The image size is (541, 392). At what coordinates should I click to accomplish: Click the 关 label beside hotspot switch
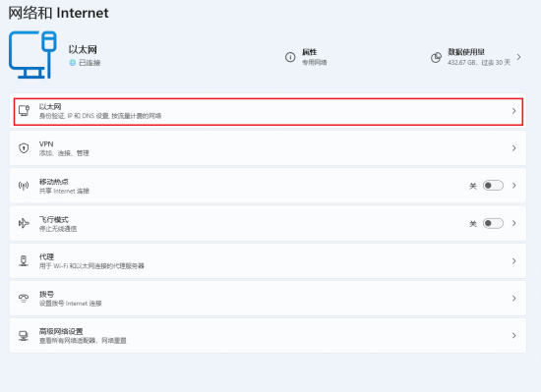(473, 186)
